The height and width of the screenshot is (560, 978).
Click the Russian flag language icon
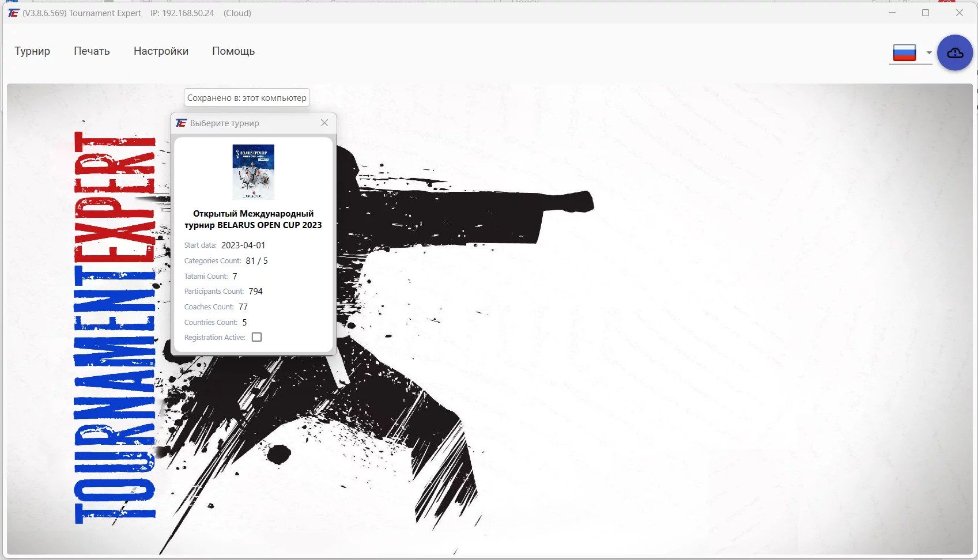[904, 52]
